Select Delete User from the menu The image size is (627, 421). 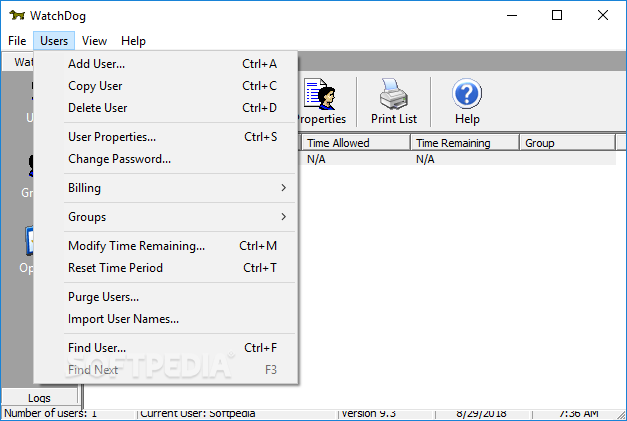[166, 108]
